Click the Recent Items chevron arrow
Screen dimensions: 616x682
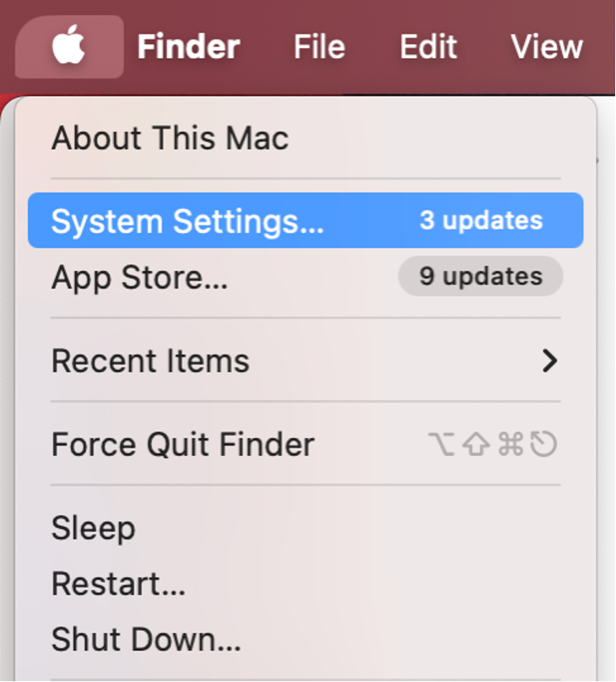point(550,360)
